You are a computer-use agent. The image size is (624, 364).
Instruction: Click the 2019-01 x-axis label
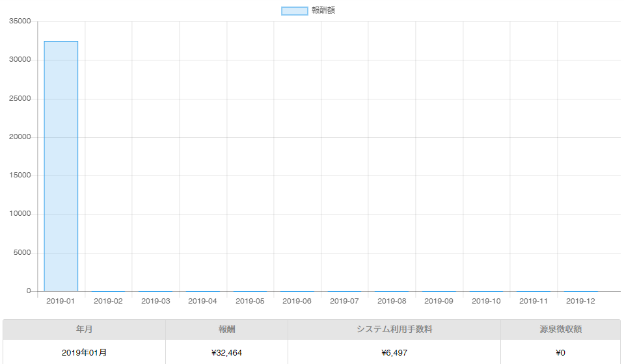click(61, 301)
